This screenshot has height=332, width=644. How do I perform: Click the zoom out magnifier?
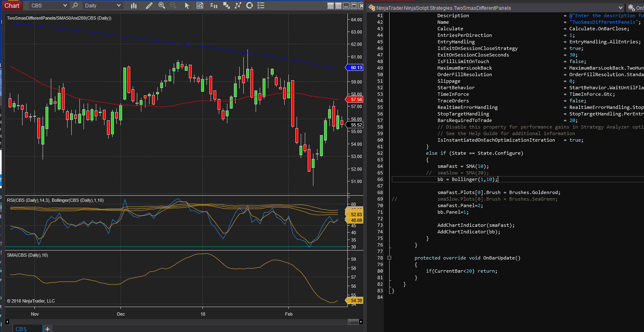pos(173,5)
